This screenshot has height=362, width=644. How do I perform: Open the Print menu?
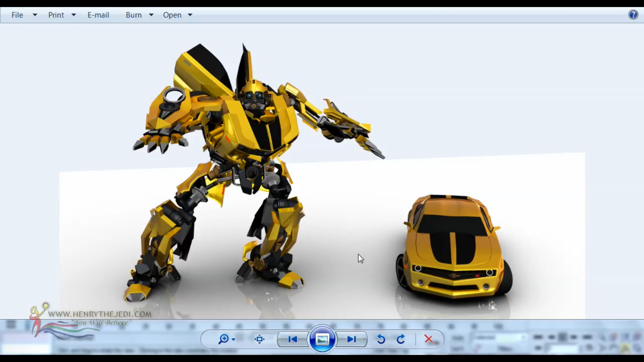point(56,15)
